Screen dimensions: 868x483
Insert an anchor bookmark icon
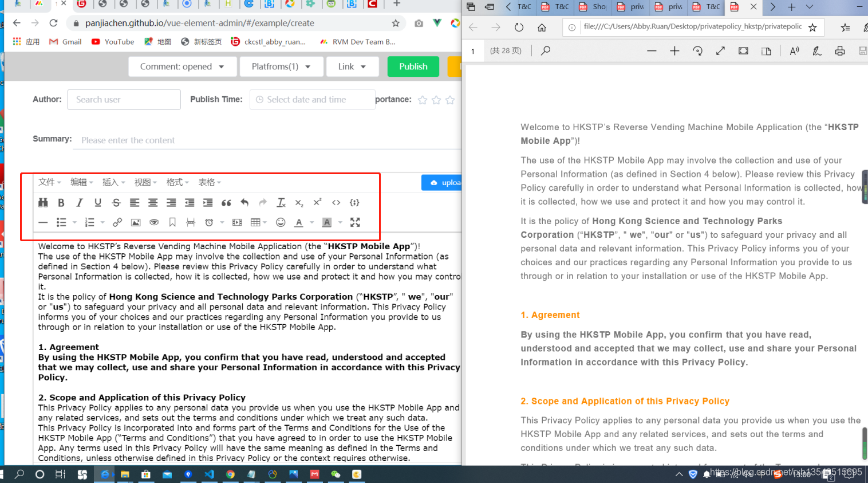(172, 222)
